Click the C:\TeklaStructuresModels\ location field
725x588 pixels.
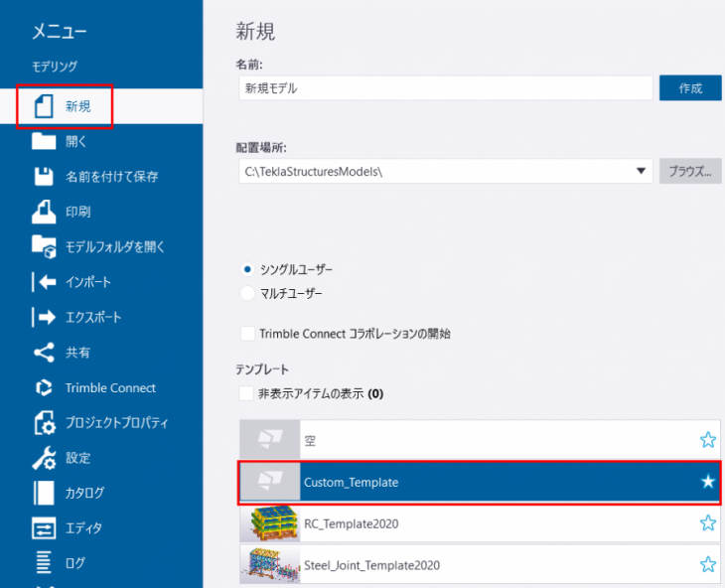coord(446,172)
